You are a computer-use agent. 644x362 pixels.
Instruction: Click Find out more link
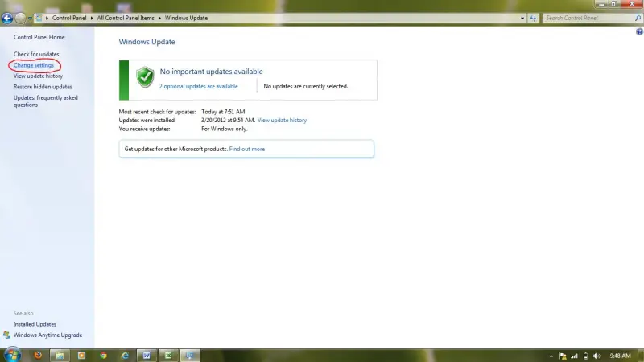tap(247, 149)
